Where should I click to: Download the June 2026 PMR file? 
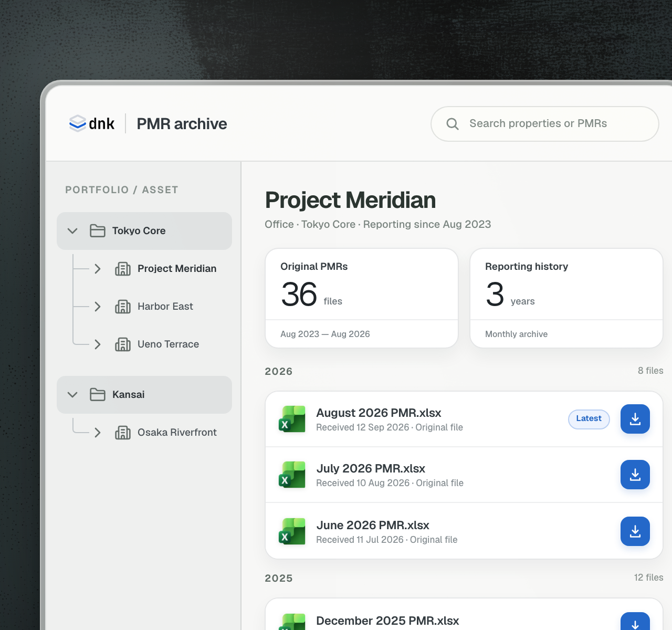[x=635, y=531]
